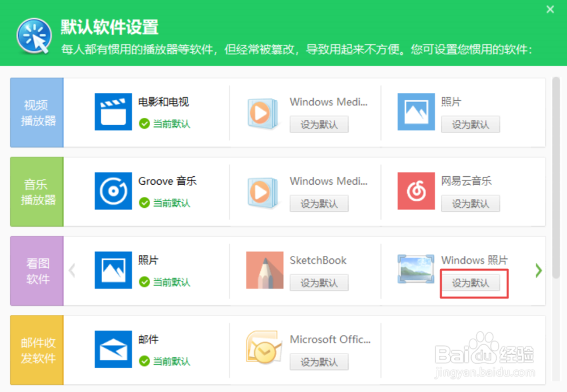
Task: Click the 默认软件设置 title text
Action: [x=109, y=27]
